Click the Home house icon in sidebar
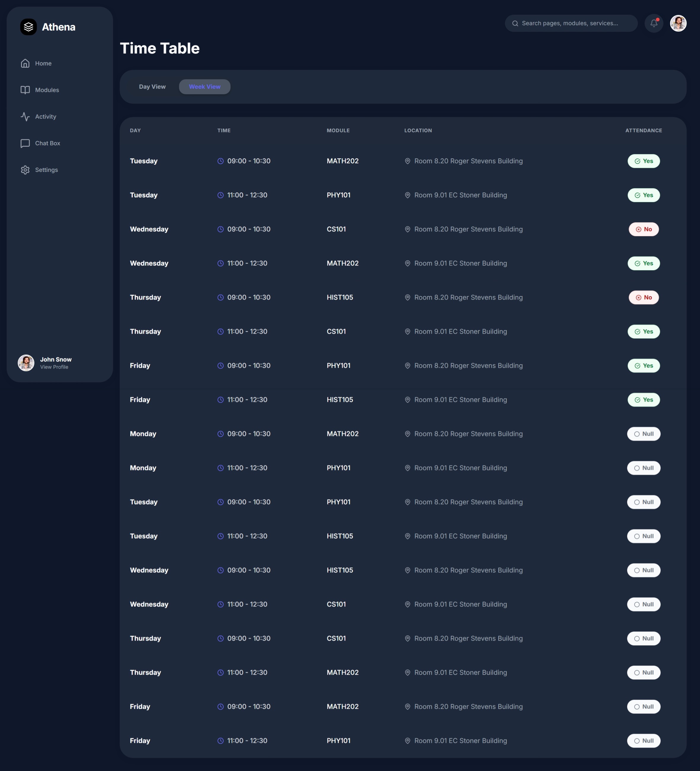This screenshot has width=700, height=771. pyautogui.click(x=25, y=63)
